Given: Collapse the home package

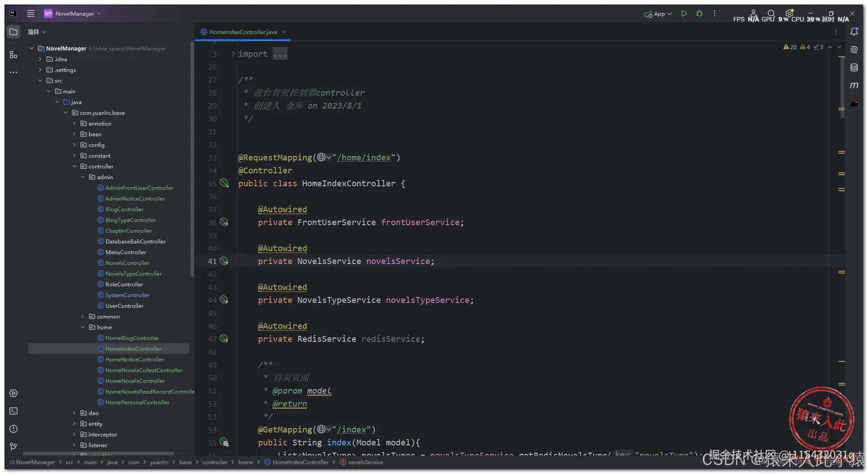Looking at the screenshot, I should (83, 327).
